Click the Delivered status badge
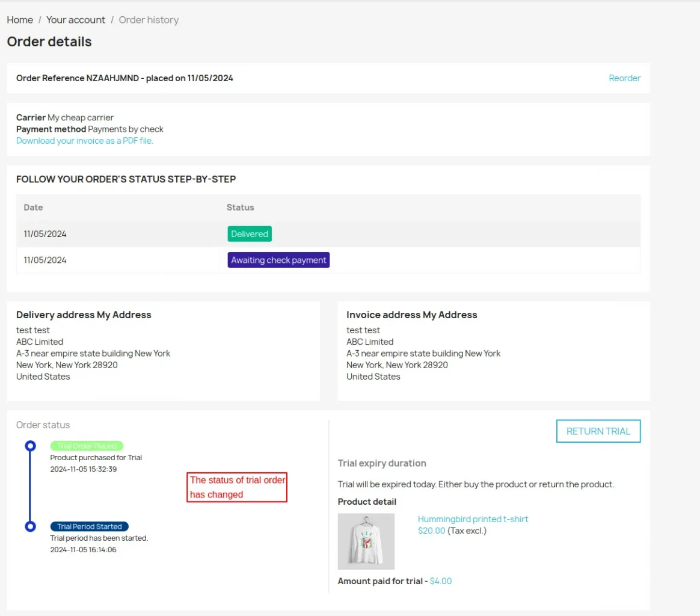This screenshot has width=700, height=616. pyautogui.click(x=250, y=234)
